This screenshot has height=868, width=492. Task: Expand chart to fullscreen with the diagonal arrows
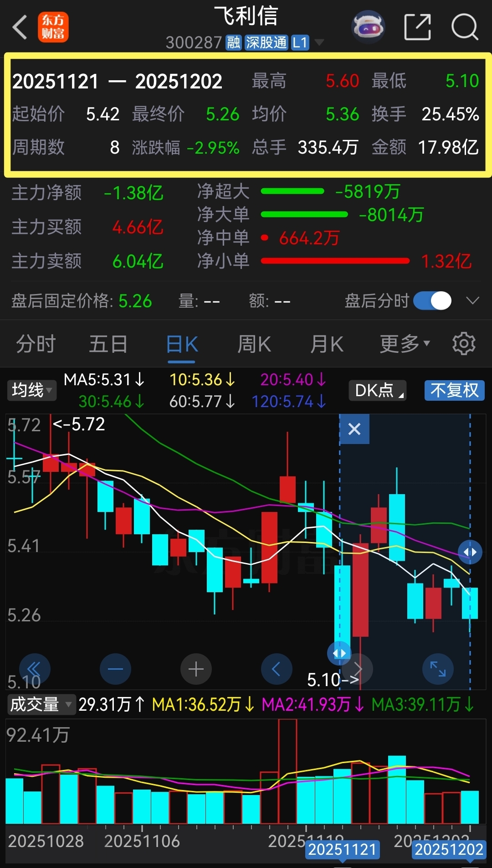coord(438,669)
